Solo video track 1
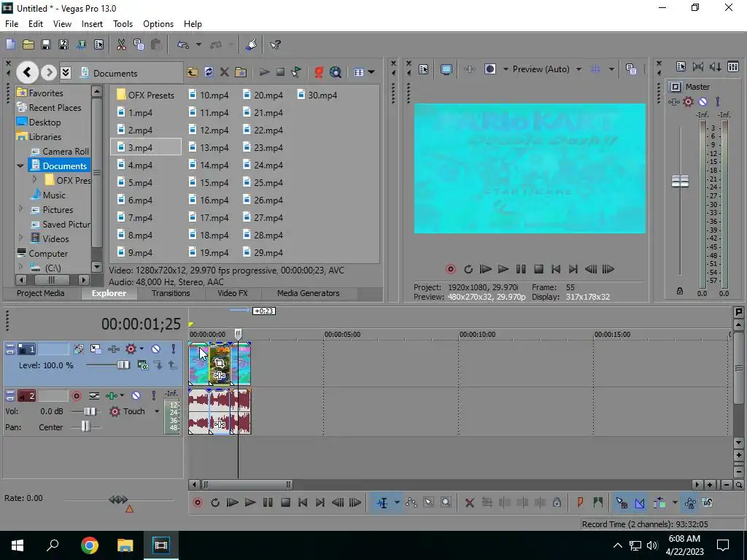The height and width of the screenshot is (560, 747). (174, 349)
